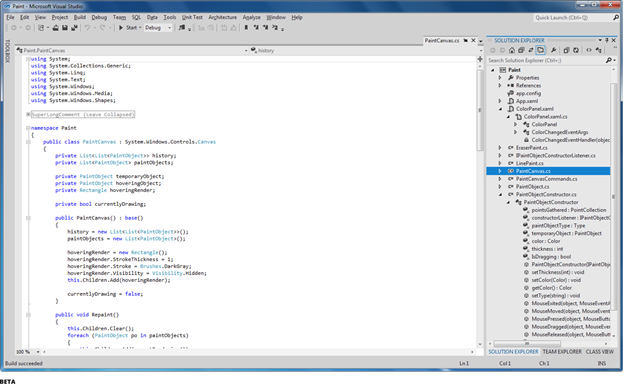
Task: Open the Solution Explorer window options arrow
Action: click(x=600, y=40)
